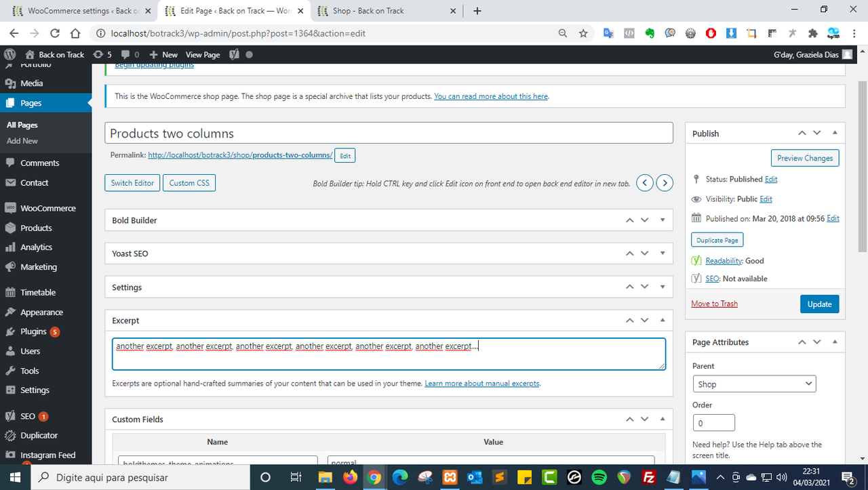Click the page title field
Viewport: 868px width, 490px height.
click(389, 133)
